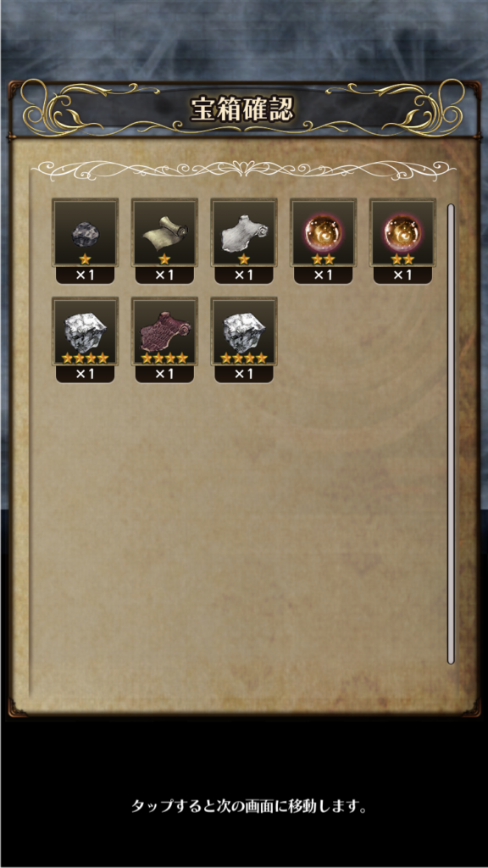Click the two stars on first amber orb

(x=324, y=259)
